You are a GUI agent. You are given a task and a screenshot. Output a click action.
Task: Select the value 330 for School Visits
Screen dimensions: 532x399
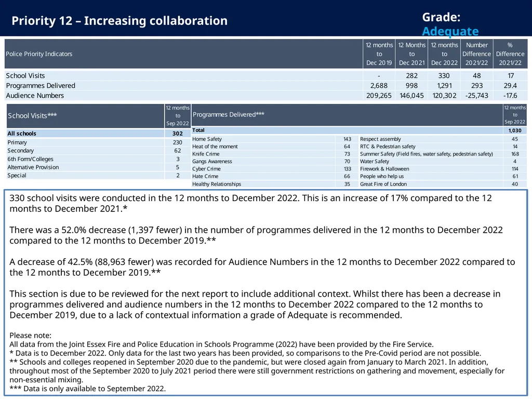(x=444, y=76)
